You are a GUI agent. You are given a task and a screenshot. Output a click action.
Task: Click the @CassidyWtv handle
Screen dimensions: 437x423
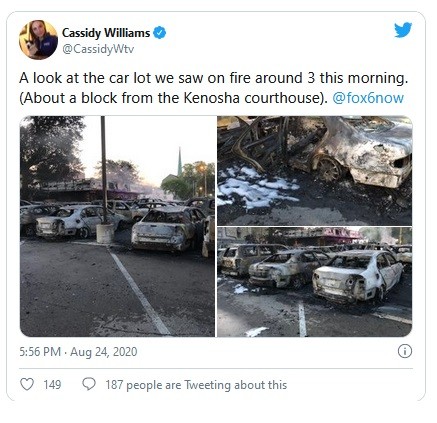pyautogui.click(x=98, y=49)
